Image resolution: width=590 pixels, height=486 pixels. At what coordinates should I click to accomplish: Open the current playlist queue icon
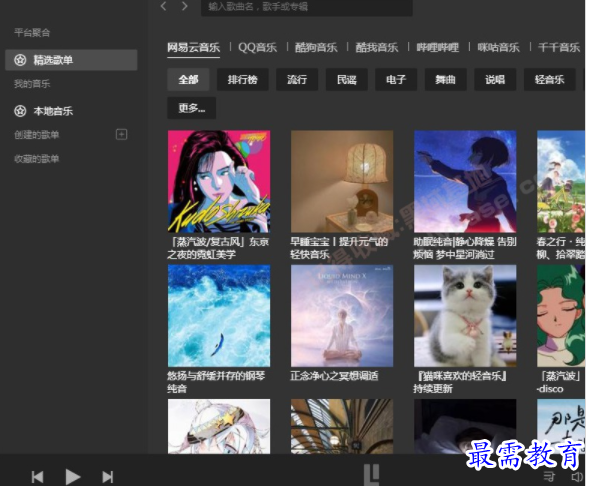coord(549,477)
